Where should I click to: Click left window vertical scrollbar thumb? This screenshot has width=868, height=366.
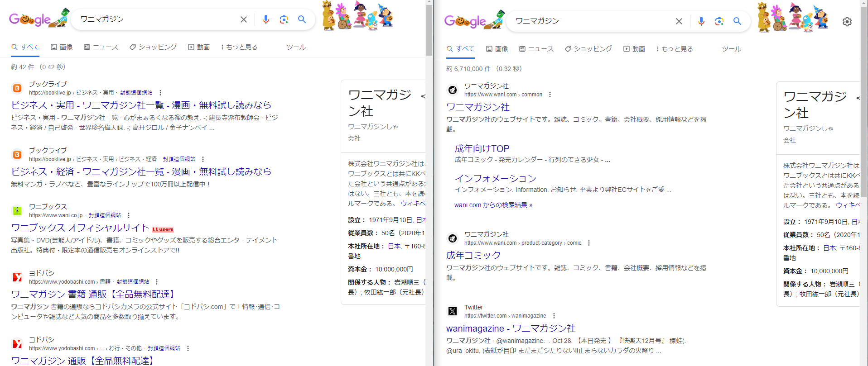pyautogui.click(x=429, y=30)
